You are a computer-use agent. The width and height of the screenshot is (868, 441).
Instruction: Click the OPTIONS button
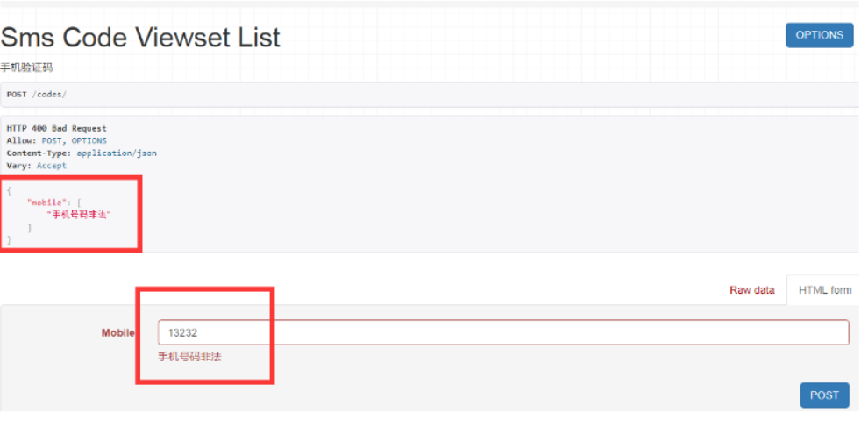click(x=819, y=35)
